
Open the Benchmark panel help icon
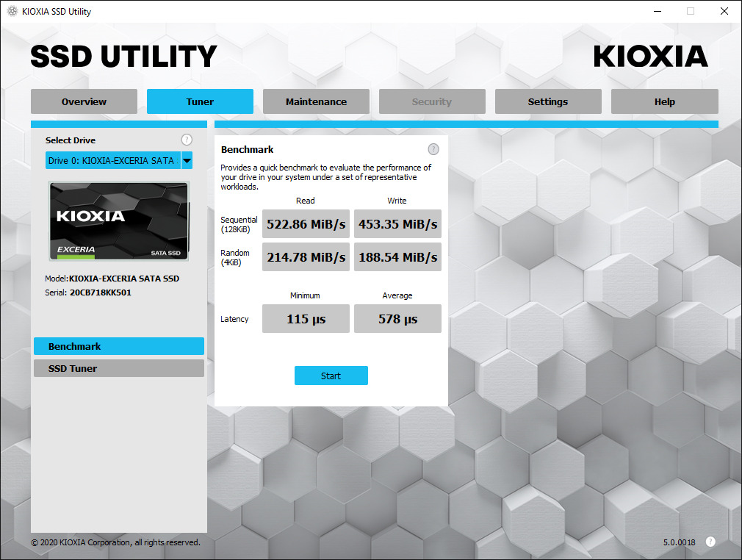[433, 149]
